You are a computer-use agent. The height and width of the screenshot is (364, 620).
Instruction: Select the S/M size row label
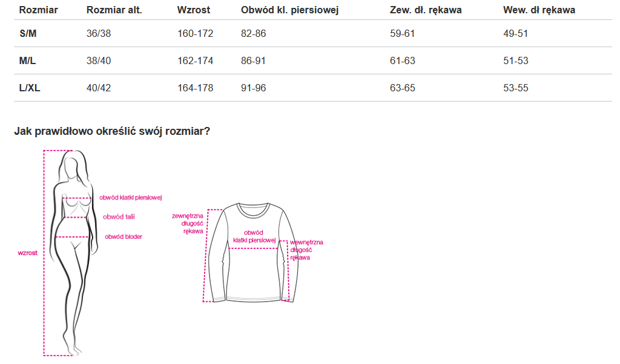click(28, 34)
